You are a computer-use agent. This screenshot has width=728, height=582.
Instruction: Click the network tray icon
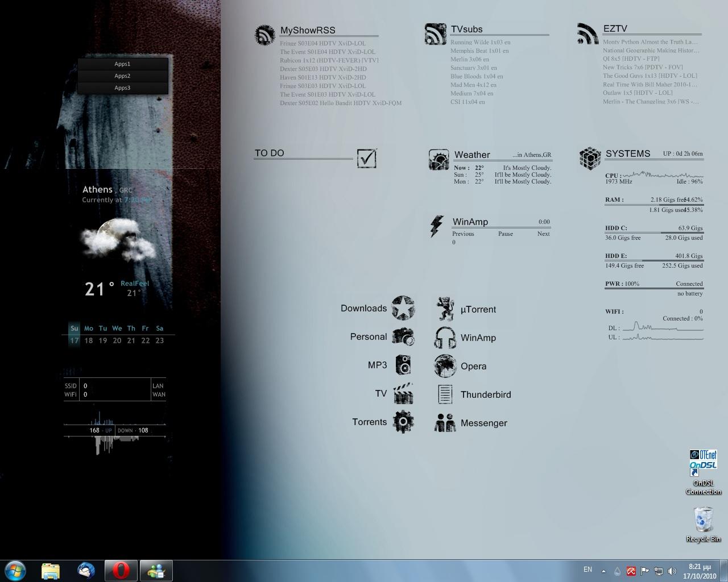pyautogui.click(x=658, y=571)
